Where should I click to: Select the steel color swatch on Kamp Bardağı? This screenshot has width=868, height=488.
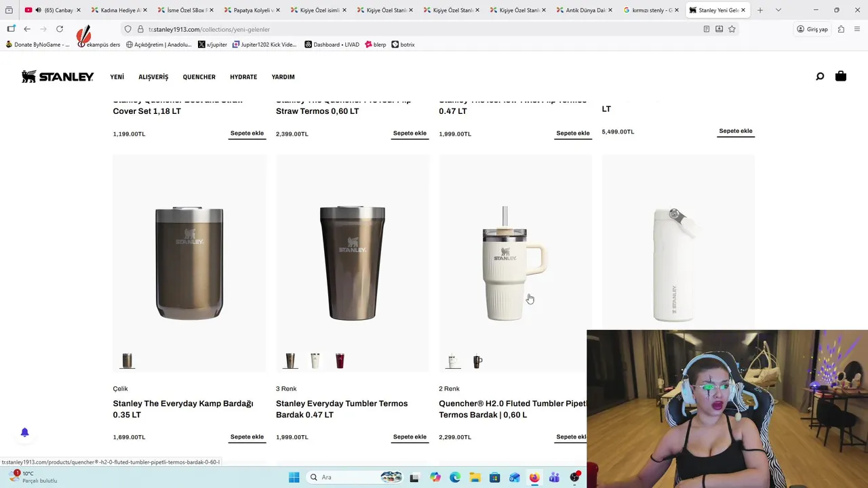point(127,361)
